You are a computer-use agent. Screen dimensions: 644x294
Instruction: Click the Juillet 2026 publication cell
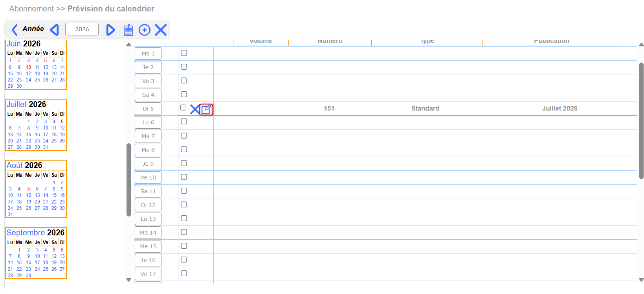[560, 109]
